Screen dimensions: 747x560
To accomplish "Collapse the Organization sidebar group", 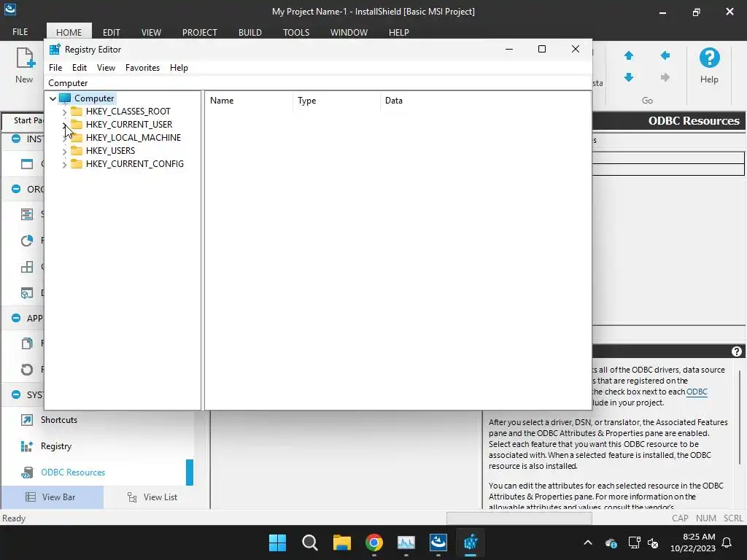I will pos(16,189).
